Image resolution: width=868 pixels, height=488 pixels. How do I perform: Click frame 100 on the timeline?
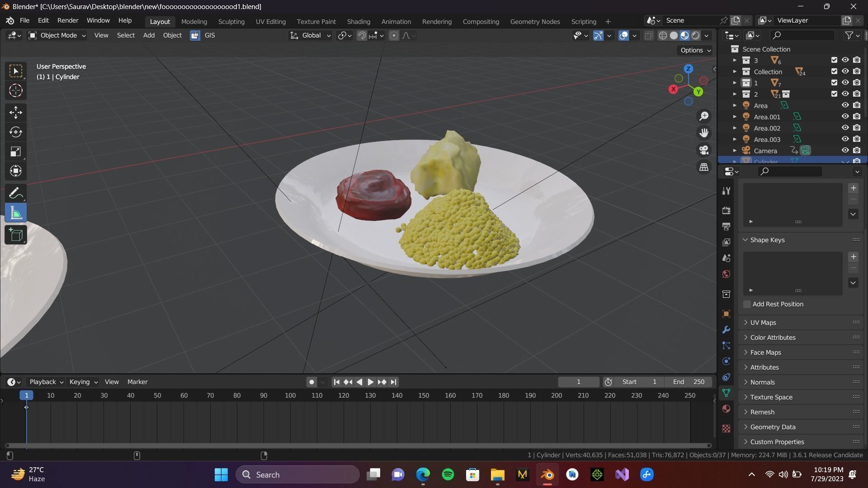point(290,395)
